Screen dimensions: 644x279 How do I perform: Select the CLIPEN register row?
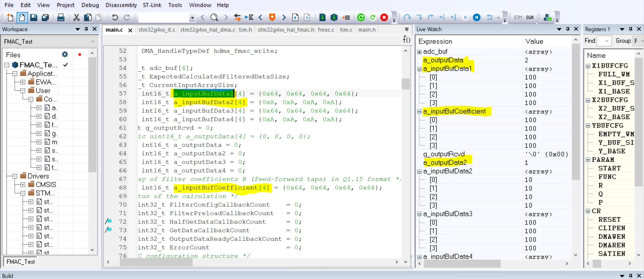tap(611, 228)
